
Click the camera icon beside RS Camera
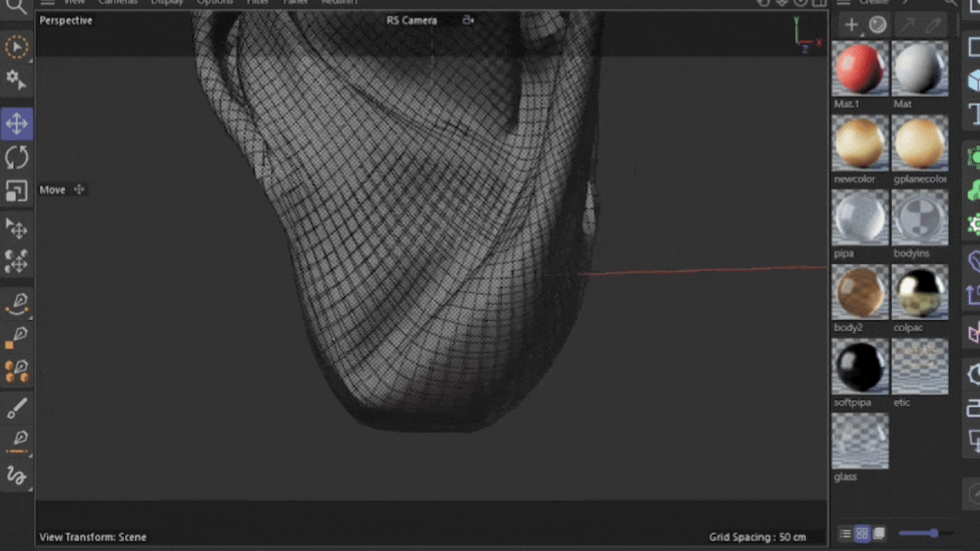468,20
